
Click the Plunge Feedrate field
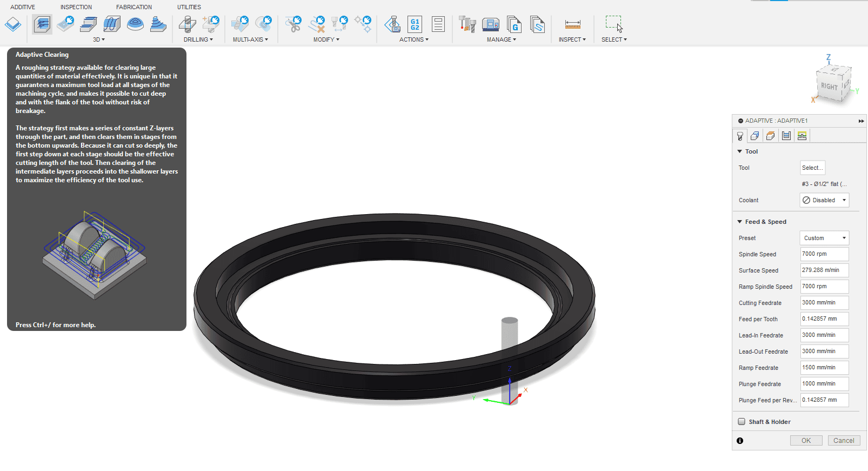click(x=824, y=384)
